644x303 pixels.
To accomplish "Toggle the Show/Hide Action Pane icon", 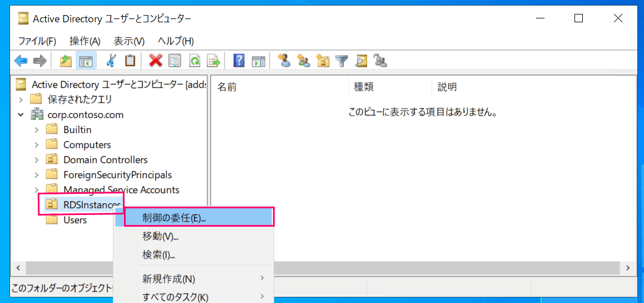I will tap(259, 61).
